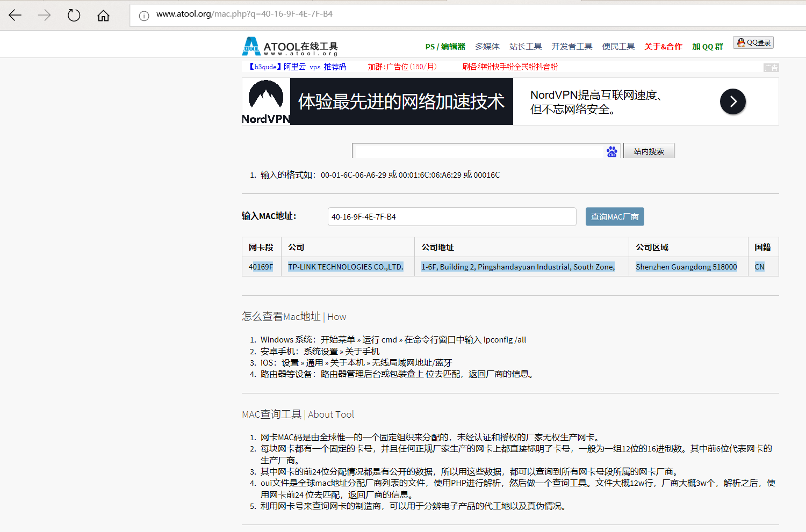Click the browser address bar URL
The image size is (806, 532).
tap(244, 14)
